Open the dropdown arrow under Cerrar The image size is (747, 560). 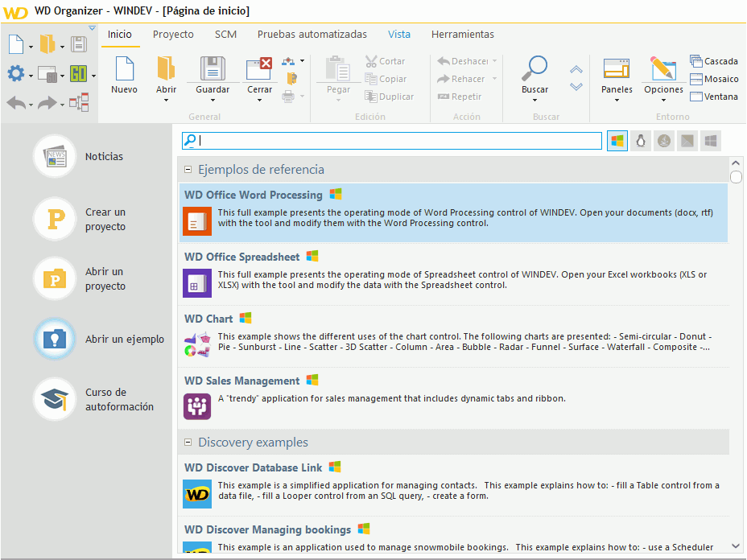tap(260, 101)
